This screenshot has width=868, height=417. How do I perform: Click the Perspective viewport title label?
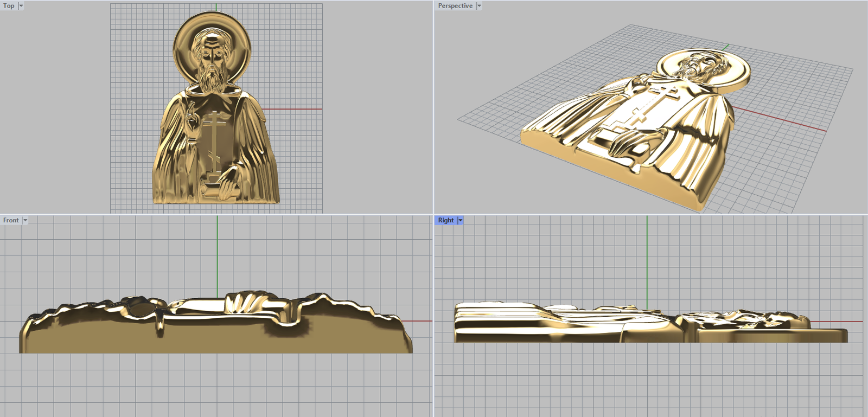coord(455,6)
